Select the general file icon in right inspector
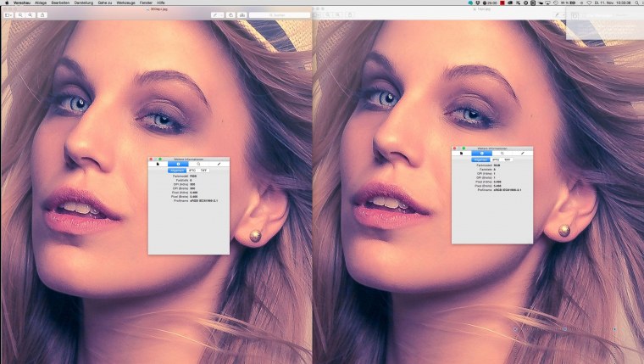Image resolution: width=644 pixels, height=364 pixels. [x=460, y=152]
